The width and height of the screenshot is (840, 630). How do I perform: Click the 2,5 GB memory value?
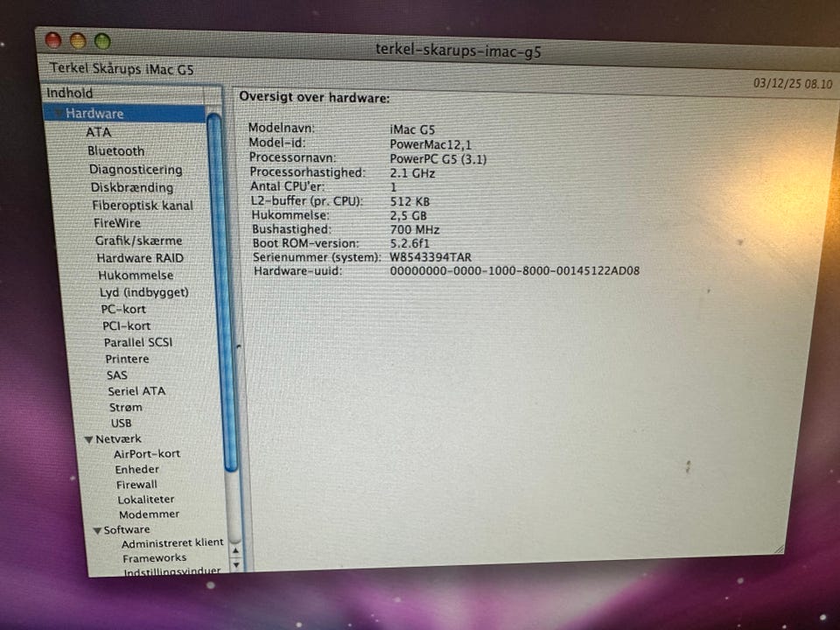409,216
